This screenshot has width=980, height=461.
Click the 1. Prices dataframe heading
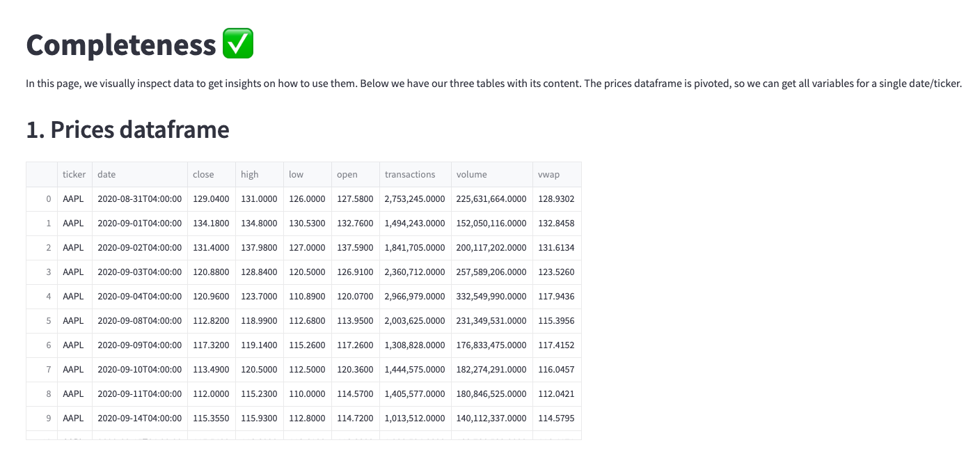coord(127,130)
